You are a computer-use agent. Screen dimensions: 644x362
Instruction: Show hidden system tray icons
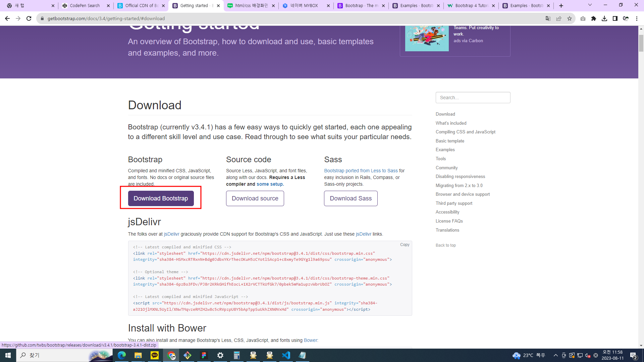(x=555, y=355)
